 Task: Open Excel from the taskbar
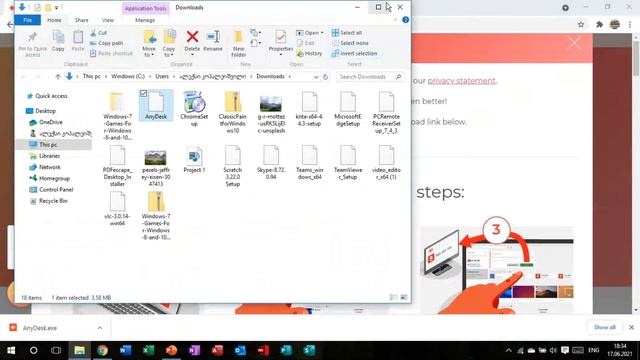point(148,350)
